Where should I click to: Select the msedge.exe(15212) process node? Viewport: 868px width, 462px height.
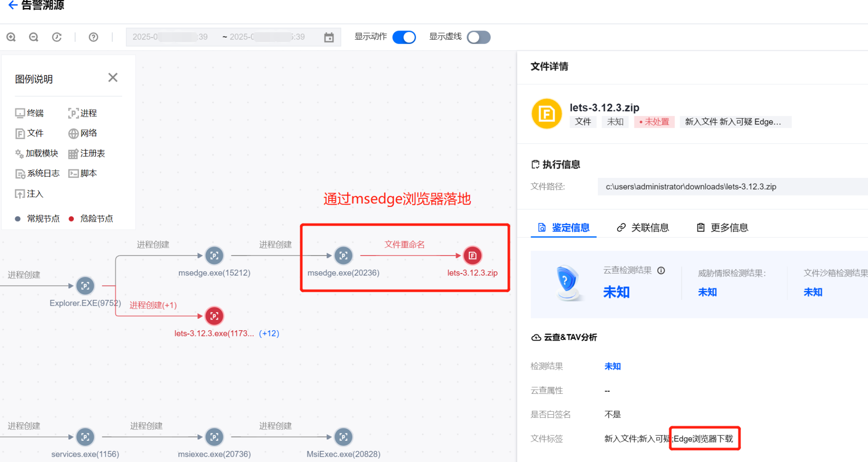pyautogui.click(x=214, y=255)
